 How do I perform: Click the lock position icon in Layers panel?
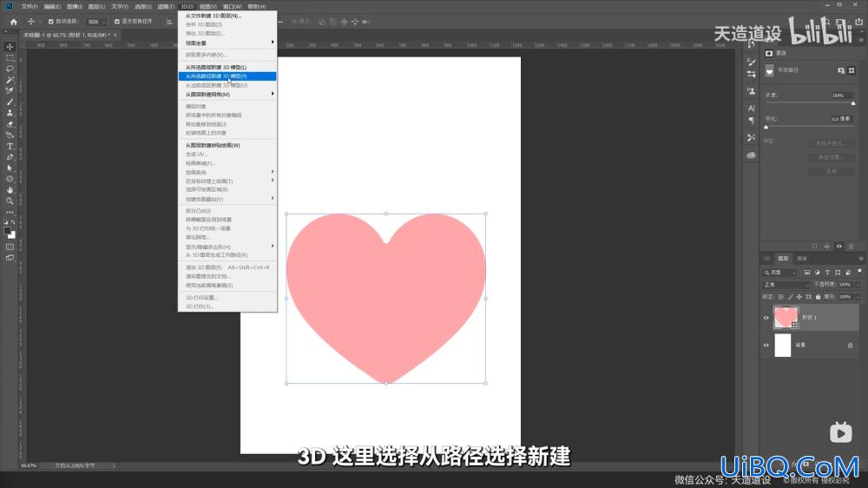(x=799, y=297)
